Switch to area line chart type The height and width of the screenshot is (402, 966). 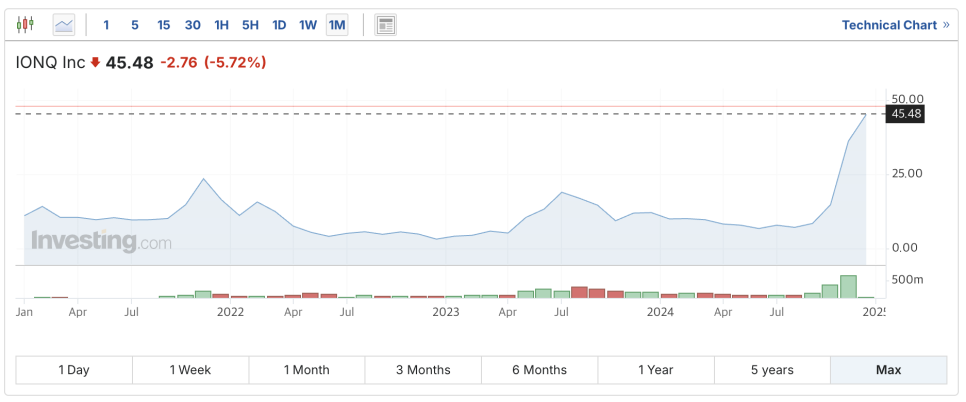coord(63,25)
